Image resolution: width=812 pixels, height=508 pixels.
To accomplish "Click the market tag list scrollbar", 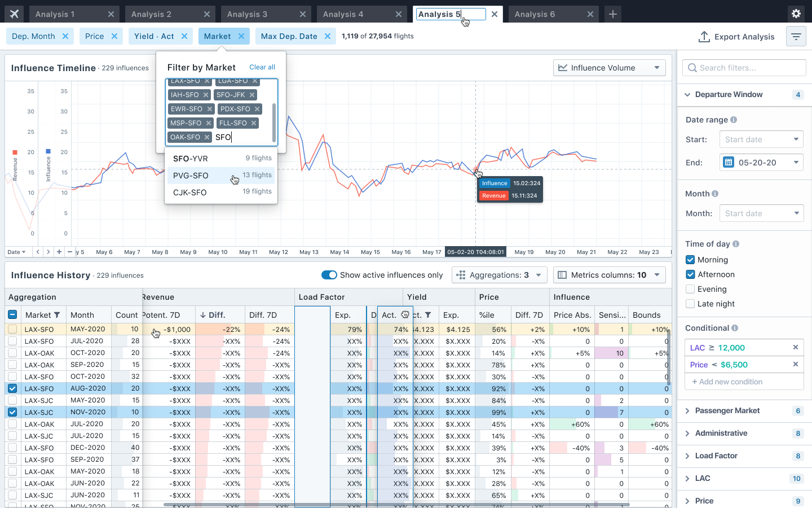I will pos(274,122).
